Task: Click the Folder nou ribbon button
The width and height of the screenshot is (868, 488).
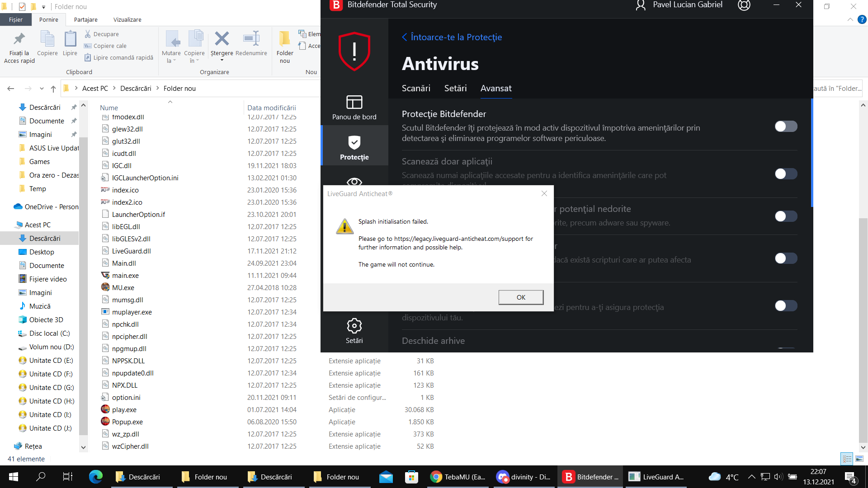Action: click(285, 47)
